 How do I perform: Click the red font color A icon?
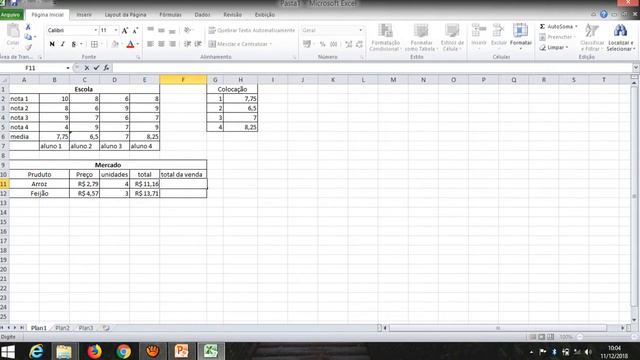[130, 44]
